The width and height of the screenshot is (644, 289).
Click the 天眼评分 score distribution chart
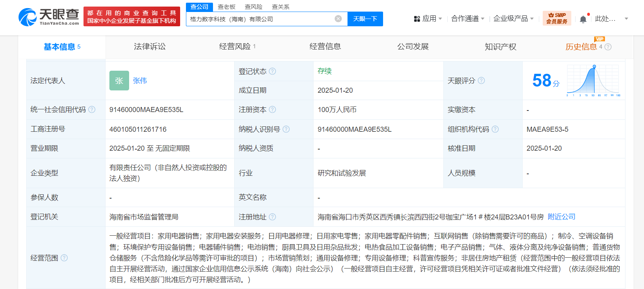click(x=593, y=80)
